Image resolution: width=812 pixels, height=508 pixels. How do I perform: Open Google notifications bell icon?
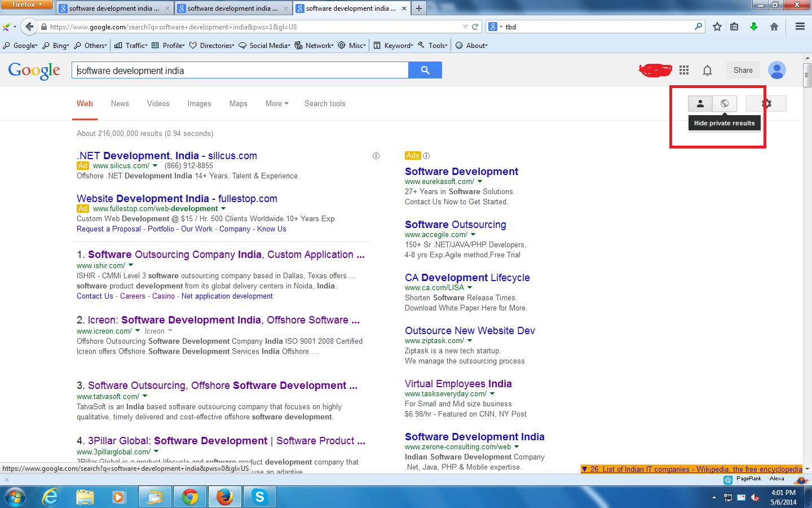click(x=707, y=70)
